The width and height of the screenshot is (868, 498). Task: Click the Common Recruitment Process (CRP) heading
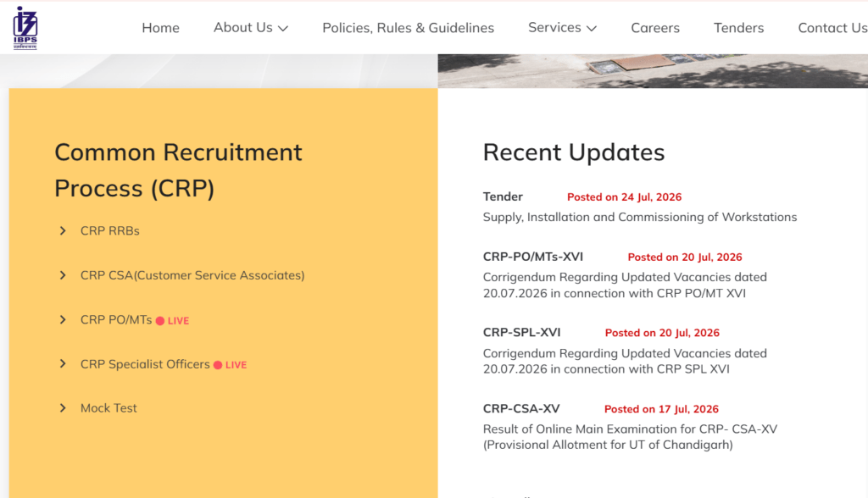(178, 170)
